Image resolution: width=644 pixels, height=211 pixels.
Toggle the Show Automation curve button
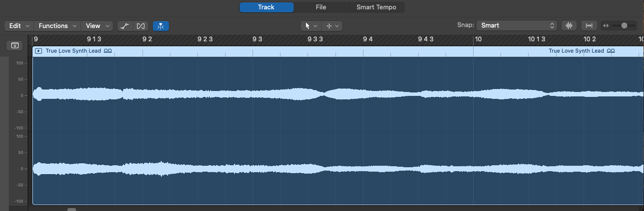[x=125, y=26]
